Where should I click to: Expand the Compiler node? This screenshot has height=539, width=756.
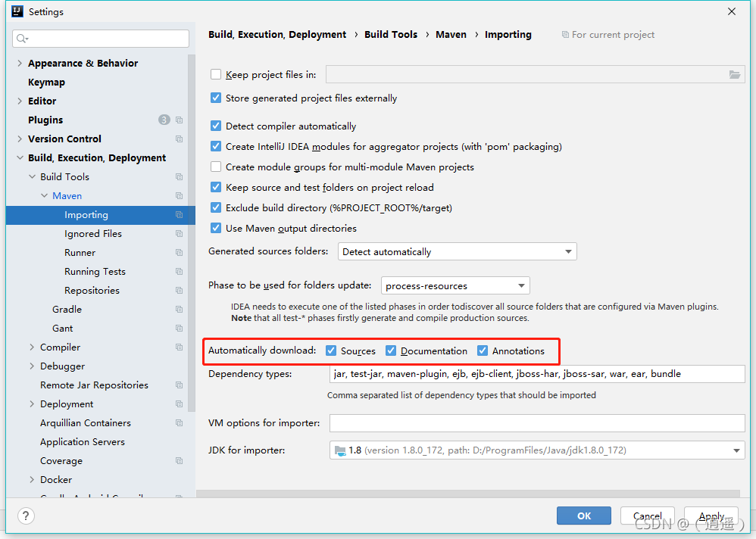pos(32,347)
